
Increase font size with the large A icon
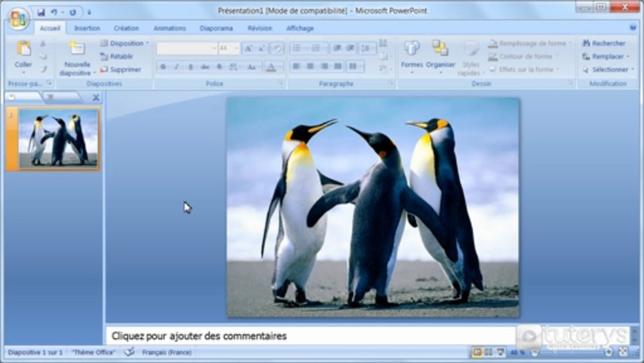(248, 48)
